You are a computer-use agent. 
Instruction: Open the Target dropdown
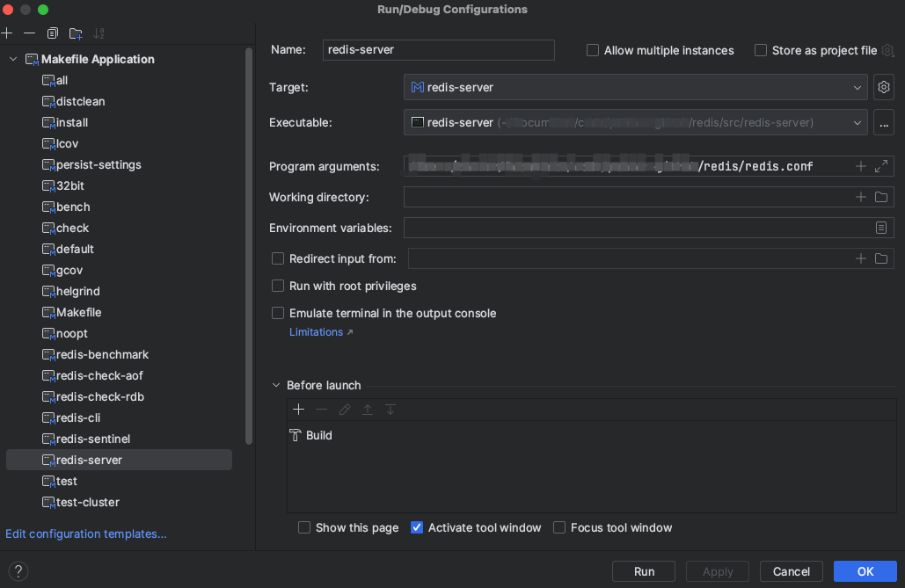[636, 87]
